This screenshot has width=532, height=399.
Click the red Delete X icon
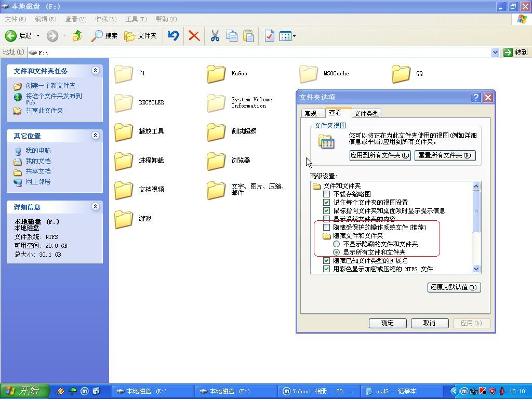coord(194,36)
